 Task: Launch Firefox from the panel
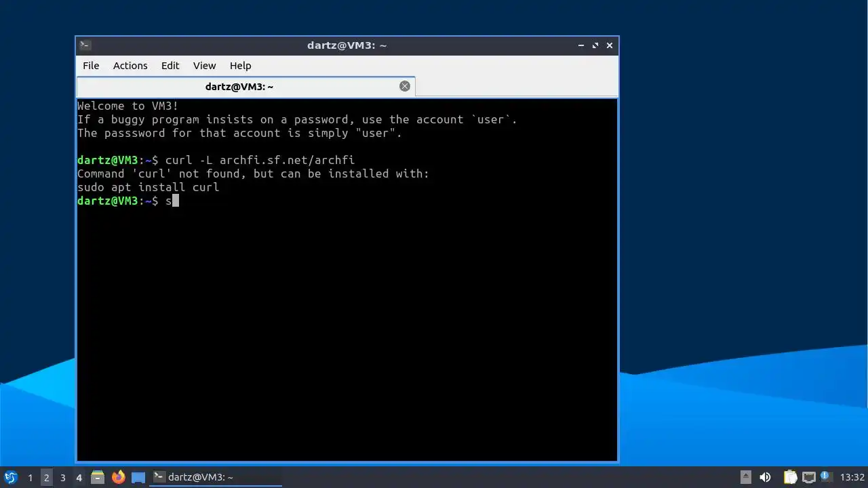(x=119, y=477)
